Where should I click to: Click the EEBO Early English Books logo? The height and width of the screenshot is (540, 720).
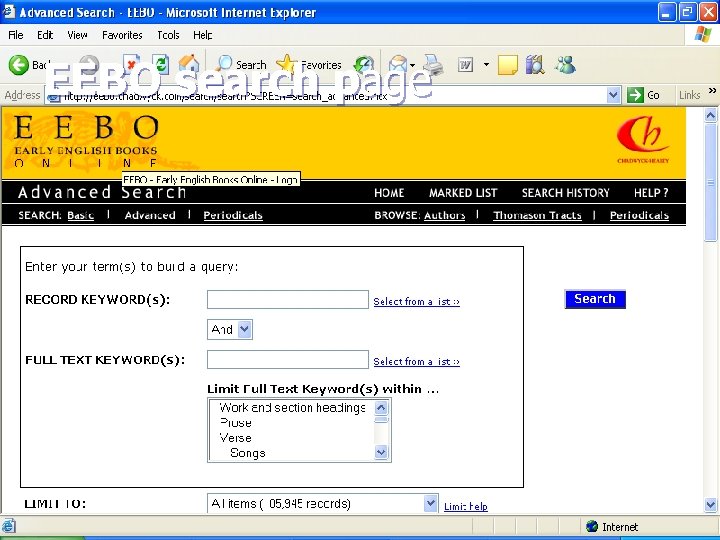[86, 141]
